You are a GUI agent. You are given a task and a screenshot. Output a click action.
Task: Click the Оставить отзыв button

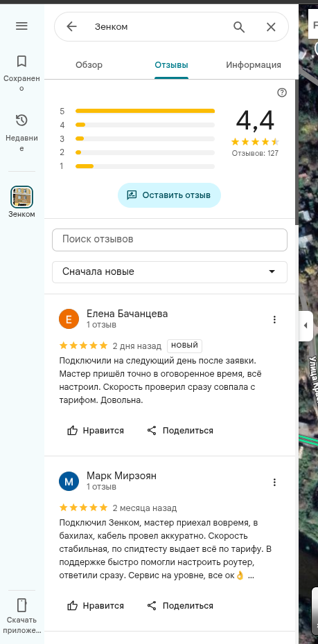[169, 195]
